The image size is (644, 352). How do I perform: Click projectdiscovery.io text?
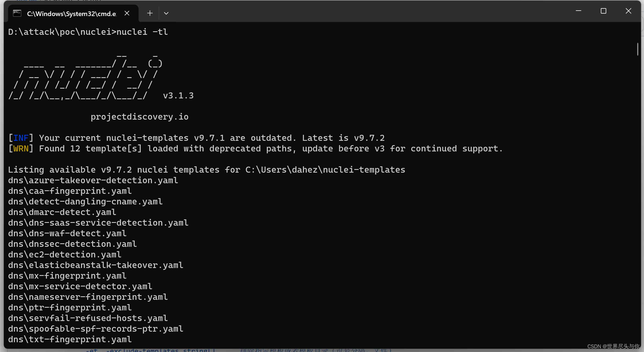[140, 117]
